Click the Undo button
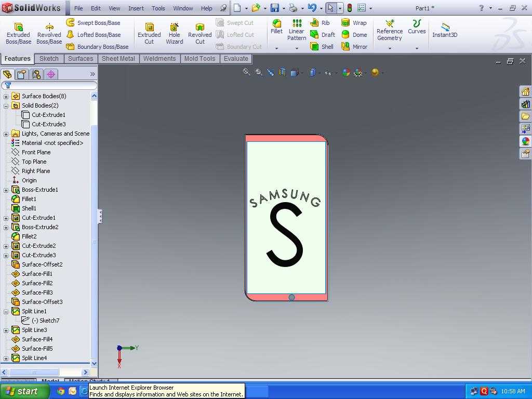 click(x=312, y=8)
